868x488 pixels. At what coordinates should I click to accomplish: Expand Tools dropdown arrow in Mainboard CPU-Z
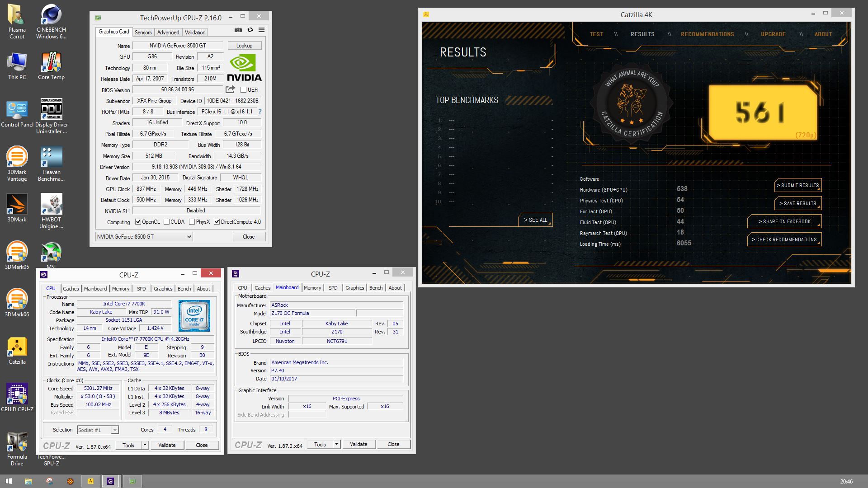pyautogui.click(x=336, y=444)
